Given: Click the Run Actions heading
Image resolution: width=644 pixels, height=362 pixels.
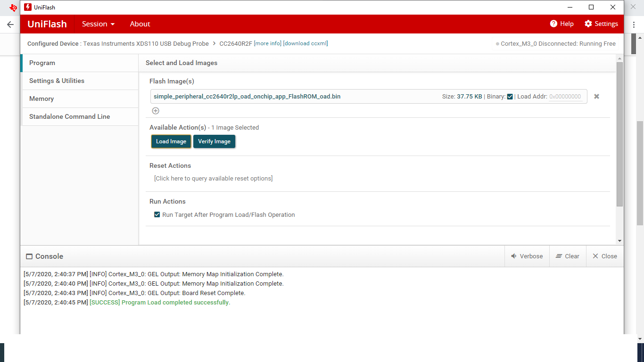Looking at the screenshot, I should (167, 201).
